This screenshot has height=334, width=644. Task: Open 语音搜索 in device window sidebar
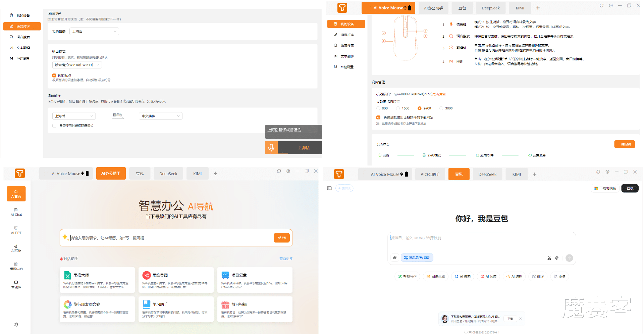[x=346, y=46]
